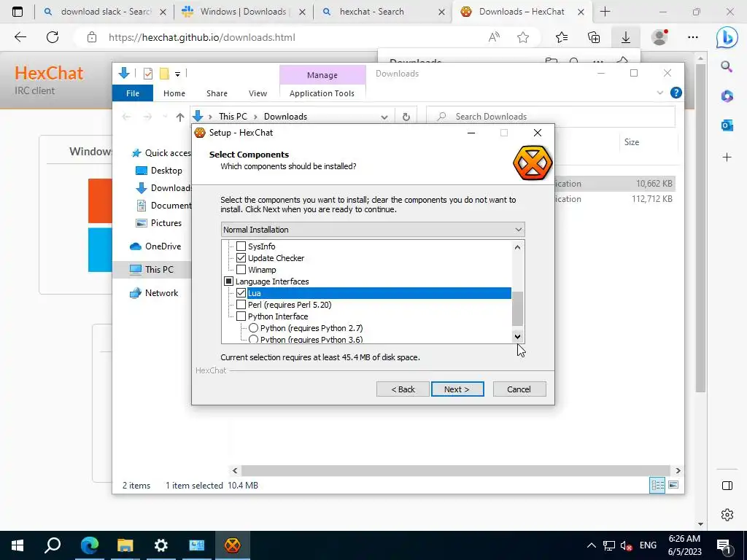Add page to favorites star icon
747x560 pixels.
coord(523,37)
